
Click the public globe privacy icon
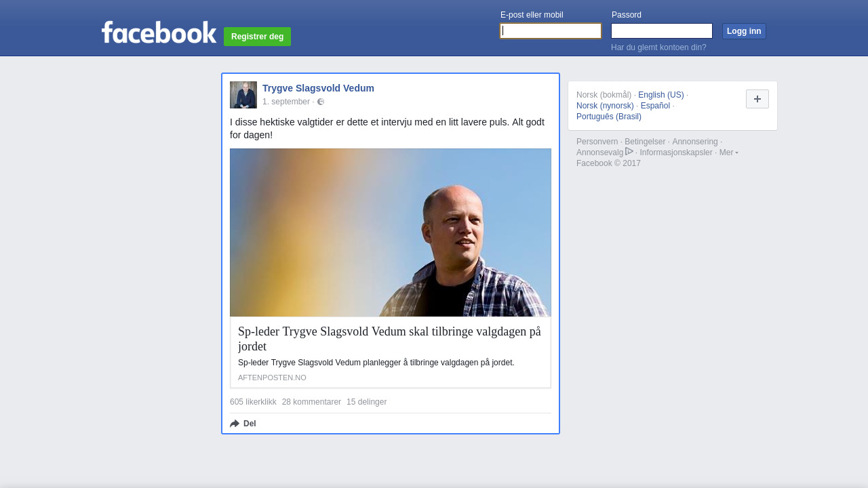[x=321, y=102]
